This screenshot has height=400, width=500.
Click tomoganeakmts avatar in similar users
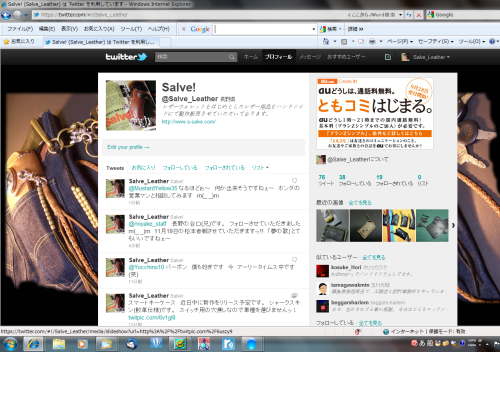[322, 289]
